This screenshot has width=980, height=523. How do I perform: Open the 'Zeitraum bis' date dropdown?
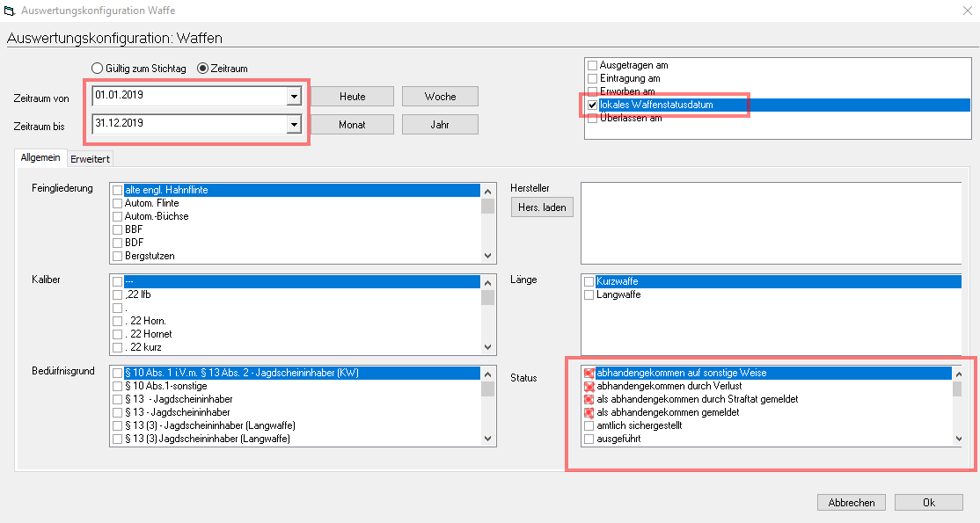pyautogui.click(x=294, y=125)
